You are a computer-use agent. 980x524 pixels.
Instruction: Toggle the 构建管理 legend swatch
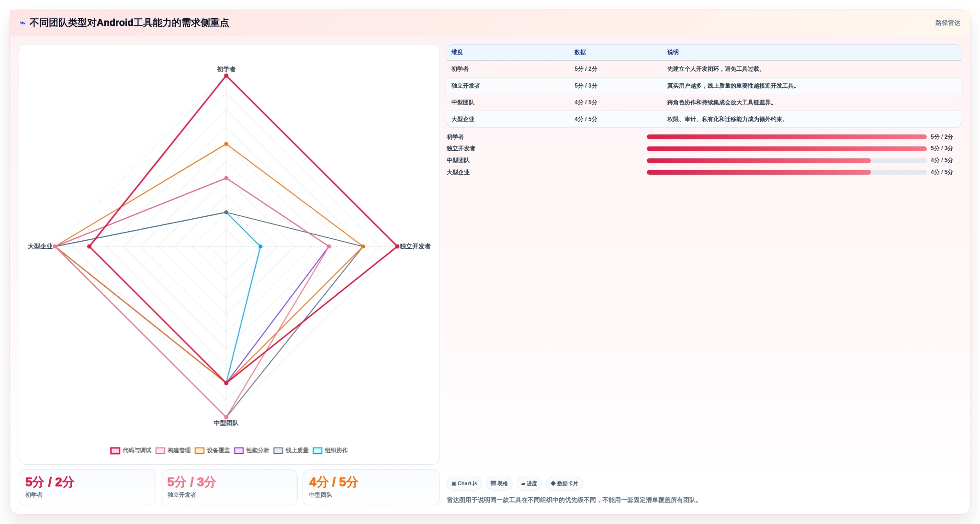point(160,451)
